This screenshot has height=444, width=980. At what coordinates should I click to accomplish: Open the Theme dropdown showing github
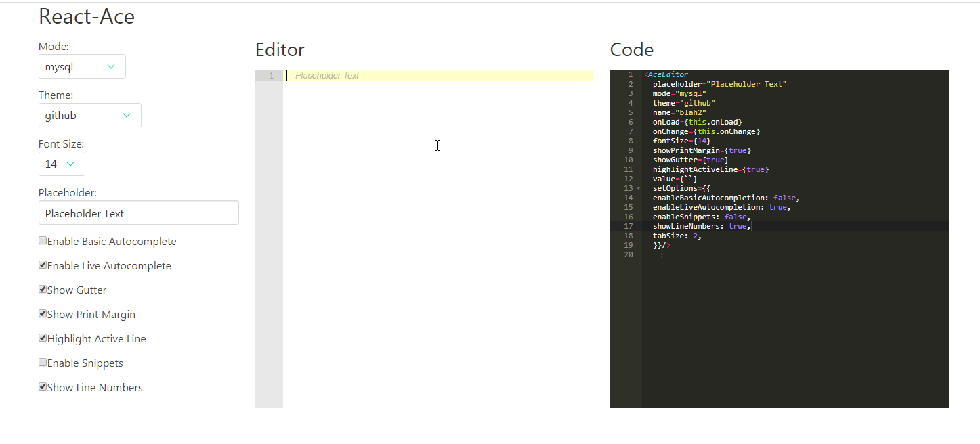(x=90, y=115)
